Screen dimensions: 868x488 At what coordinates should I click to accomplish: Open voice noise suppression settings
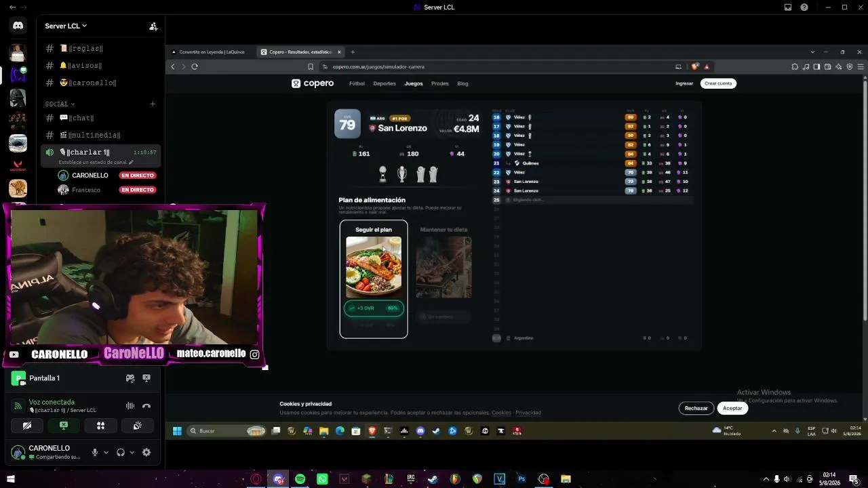[x=130, y=406]
